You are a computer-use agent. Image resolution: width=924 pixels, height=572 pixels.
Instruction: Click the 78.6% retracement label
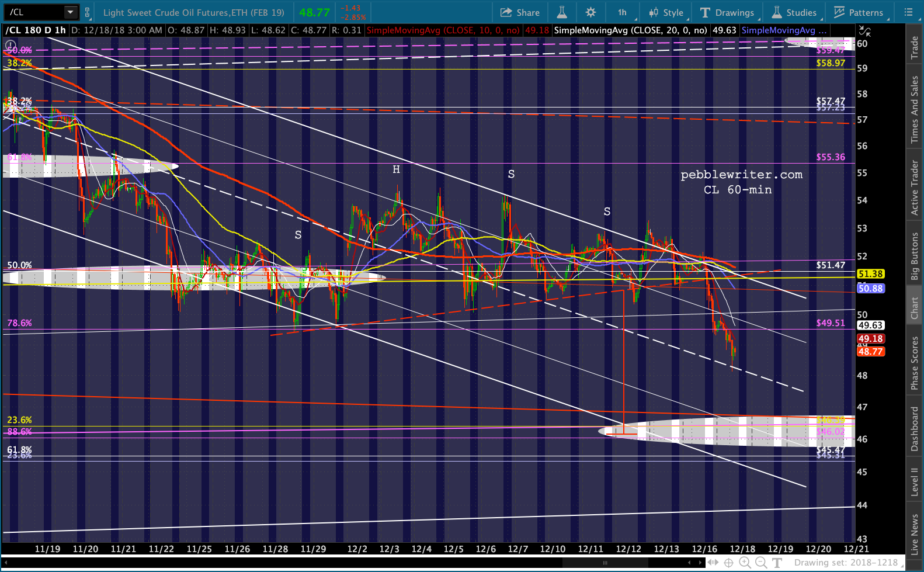point(19,323)
